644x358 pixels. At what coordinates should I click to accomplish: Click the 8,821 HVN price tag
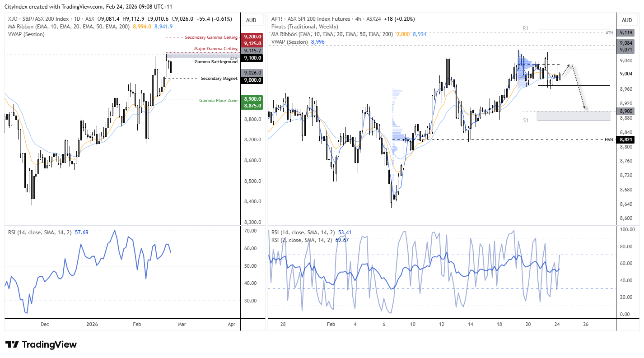[627, 140]
